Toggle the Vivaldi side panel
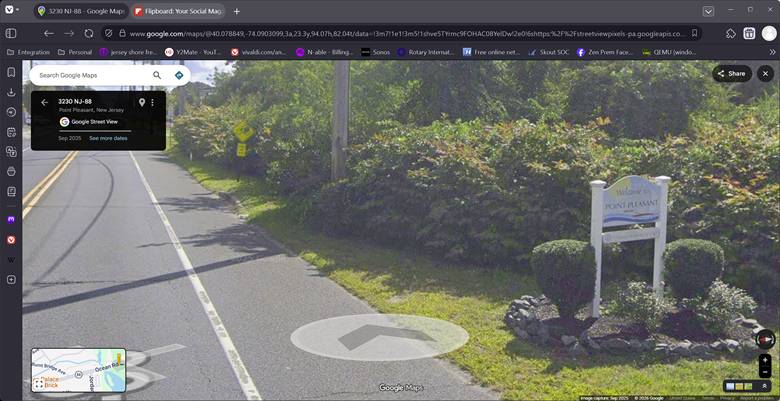This screenshot has height=401, width=780. pyautogui.click(x=11, y=33)
